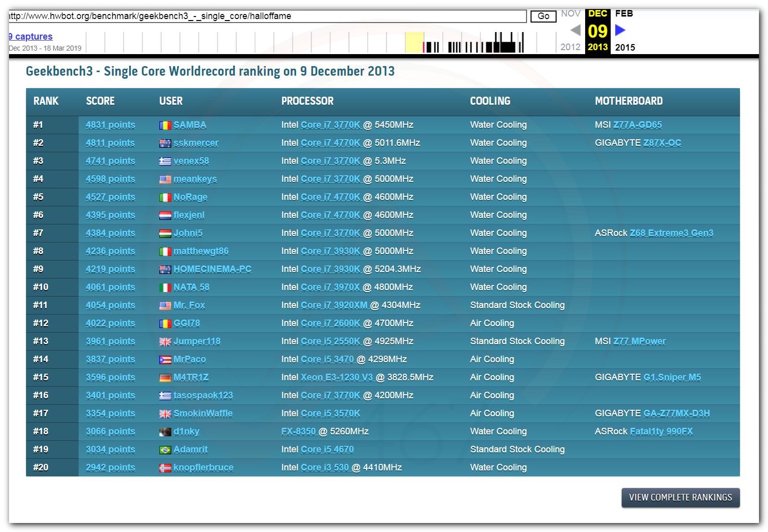Click the Italian flag beside NATA 58

click(165, 288)
